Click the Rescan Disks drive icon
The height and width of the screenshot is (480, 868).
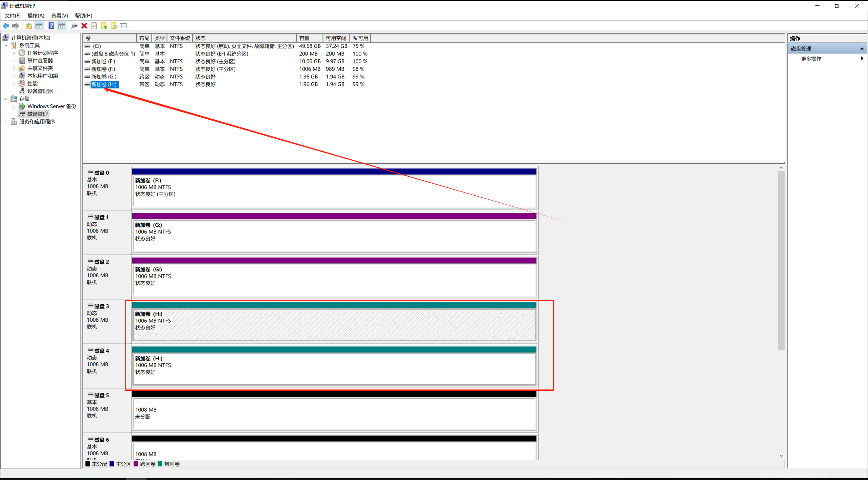[x=74, y=26]
